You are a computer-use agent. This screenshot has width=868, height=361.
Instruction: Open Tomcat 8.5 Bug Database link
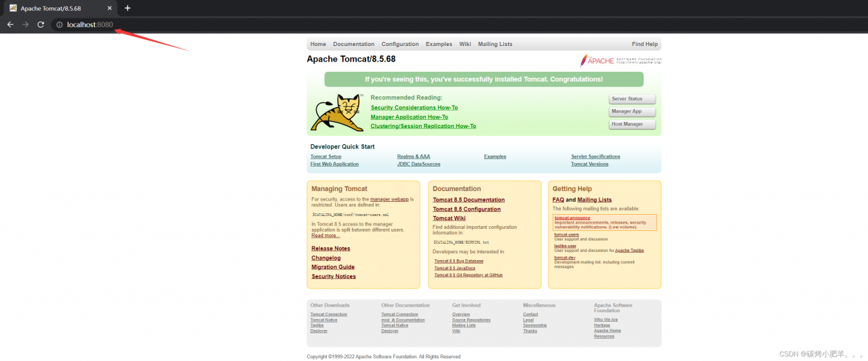[x=459, y=261]
